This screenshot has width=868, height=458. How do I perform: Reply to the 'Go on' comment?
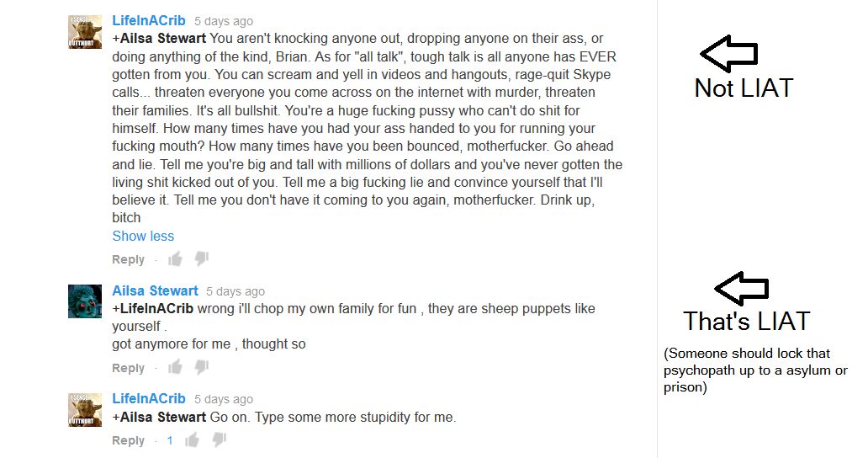(x=129, y=441)
